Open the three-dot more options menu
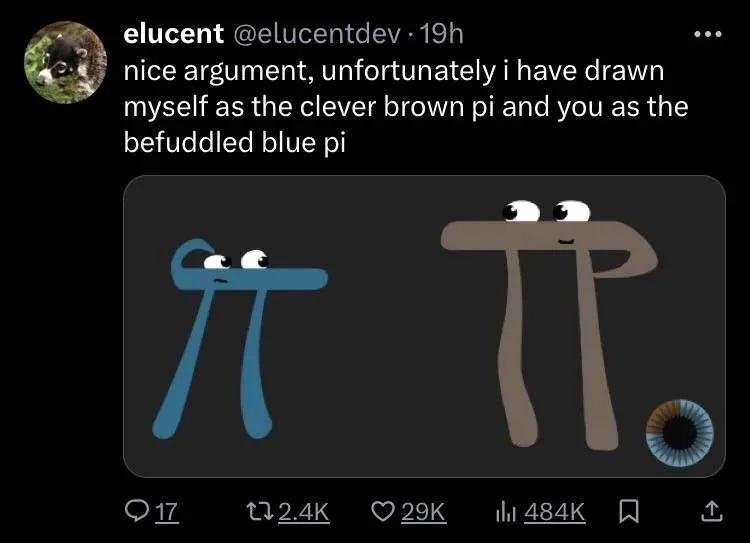The height and width of the screenshot is (543, 750). pos(708,34)
